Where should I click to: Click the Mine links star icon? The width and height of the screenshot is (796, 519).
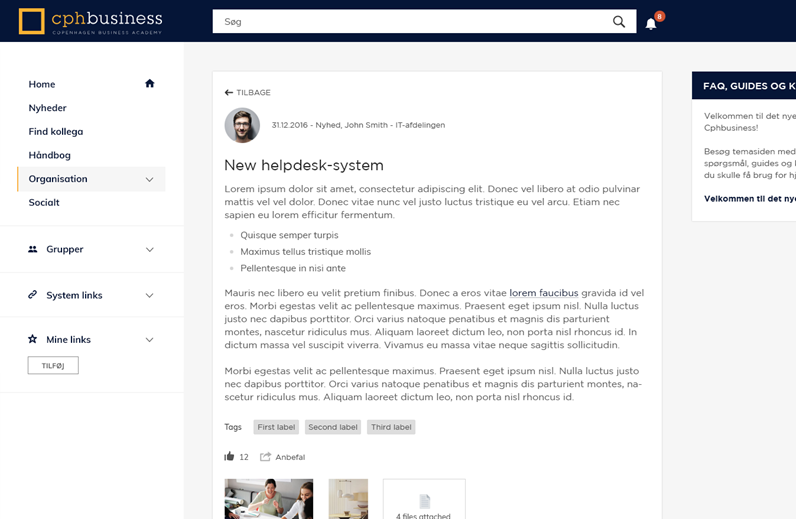32,339
